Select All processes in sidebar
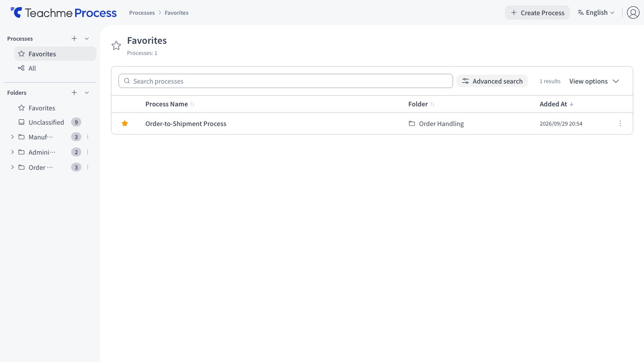644x362 pixels. (x=55, y=68)
